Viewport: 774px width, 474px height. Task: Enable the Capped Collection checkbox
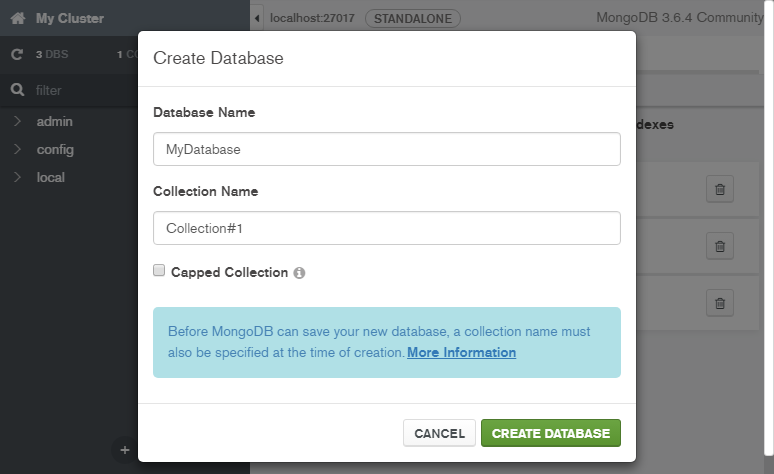[x=159, y=271]
